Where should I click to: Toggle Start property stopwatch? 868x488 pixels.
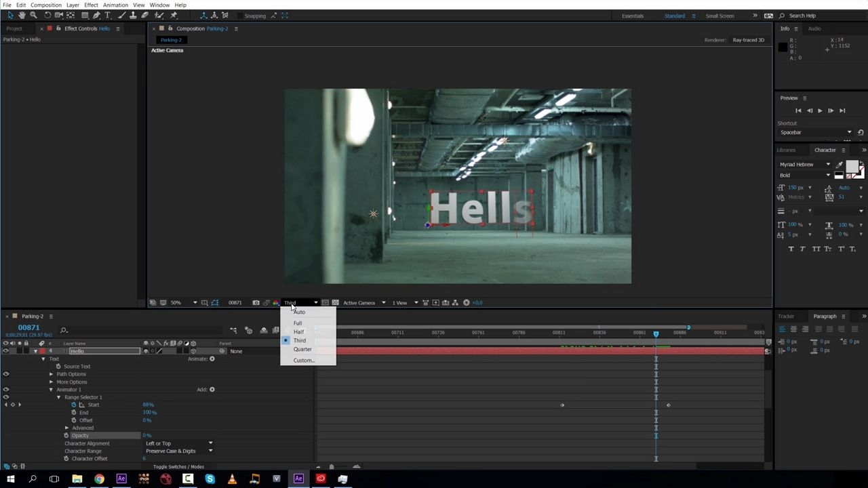point(74,405)
